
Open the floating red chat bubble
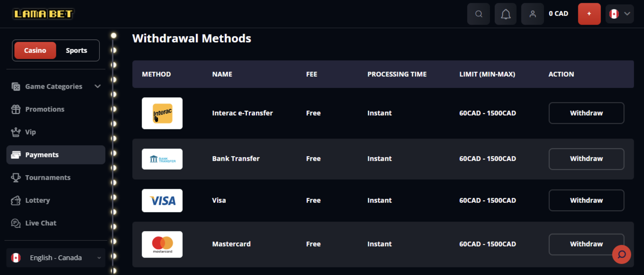point(621,254)
